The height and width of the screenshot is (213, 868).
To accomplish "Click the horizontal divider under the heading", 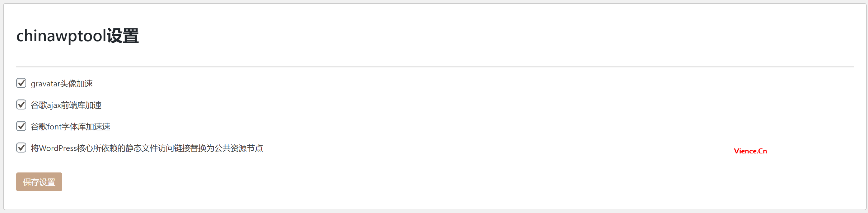I will (x=435, y=67).
